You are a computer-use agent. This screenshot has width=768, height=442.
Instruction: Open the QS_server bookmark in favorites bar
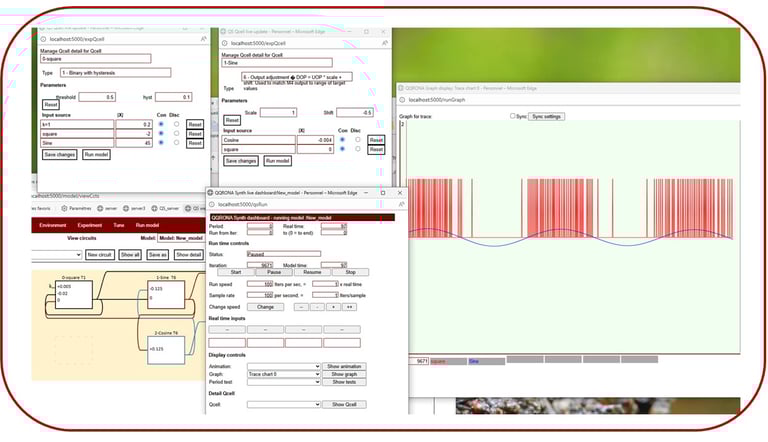[165, 208]
